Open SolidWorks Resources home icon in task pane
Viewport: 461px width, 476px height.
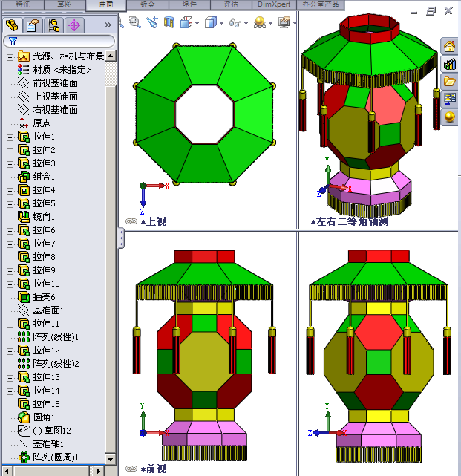pos(449,47)
